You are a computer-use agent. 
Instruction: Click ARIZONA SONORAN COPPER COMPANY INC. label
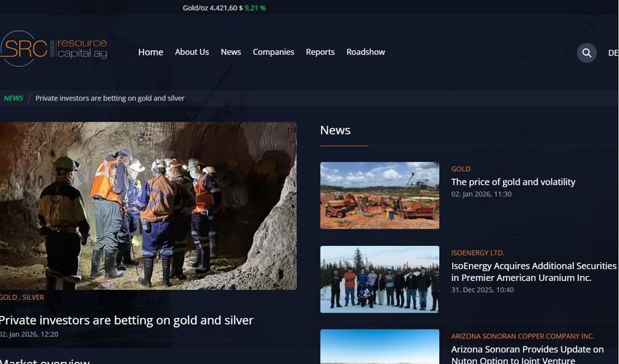523,336
